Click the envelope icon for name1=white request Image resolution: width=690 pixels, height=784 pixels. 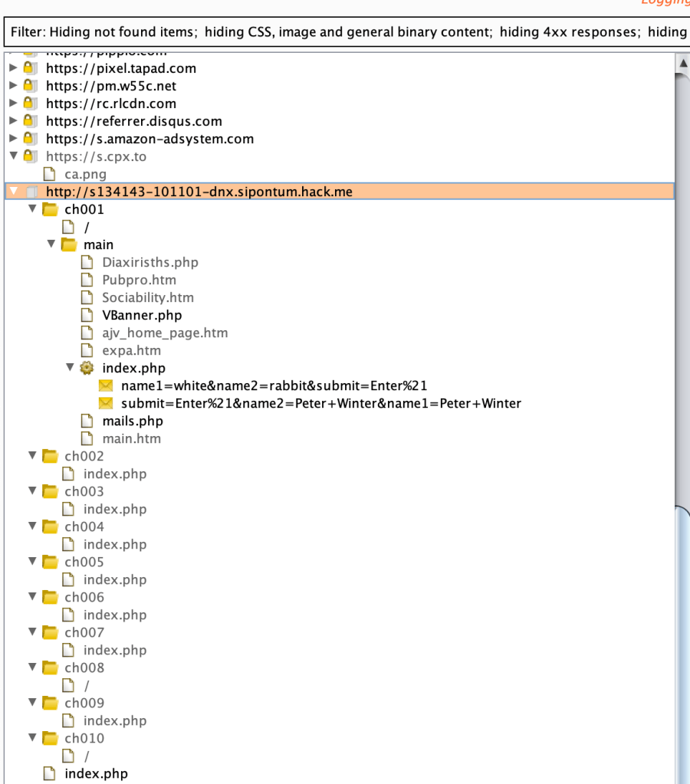(x=106, y=386)
